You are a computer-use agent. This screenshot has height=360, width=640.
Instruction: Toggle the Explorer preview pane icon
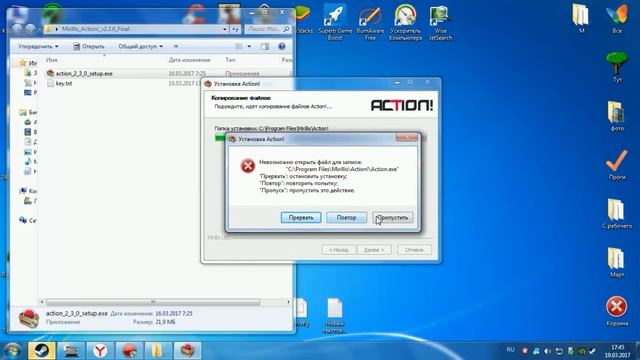(x=265, y=47)
